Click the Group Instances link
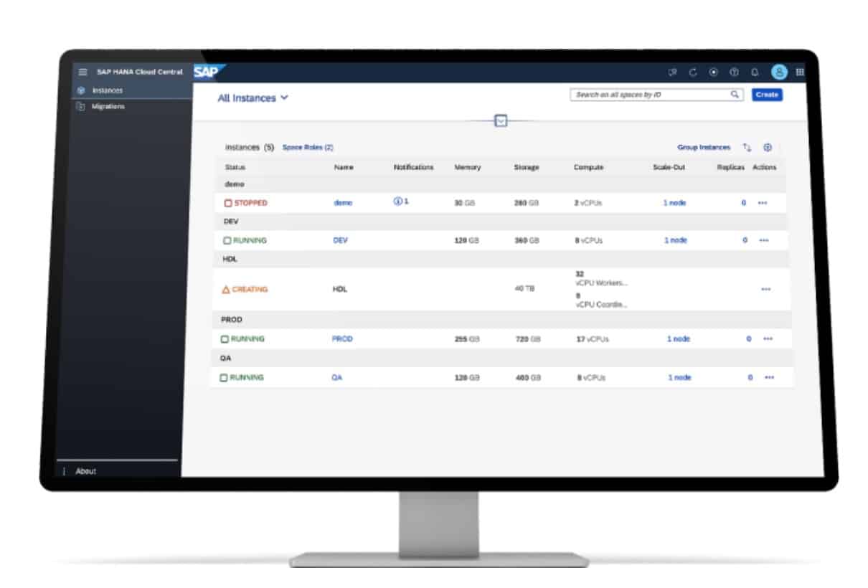 (x=704, y=148)
